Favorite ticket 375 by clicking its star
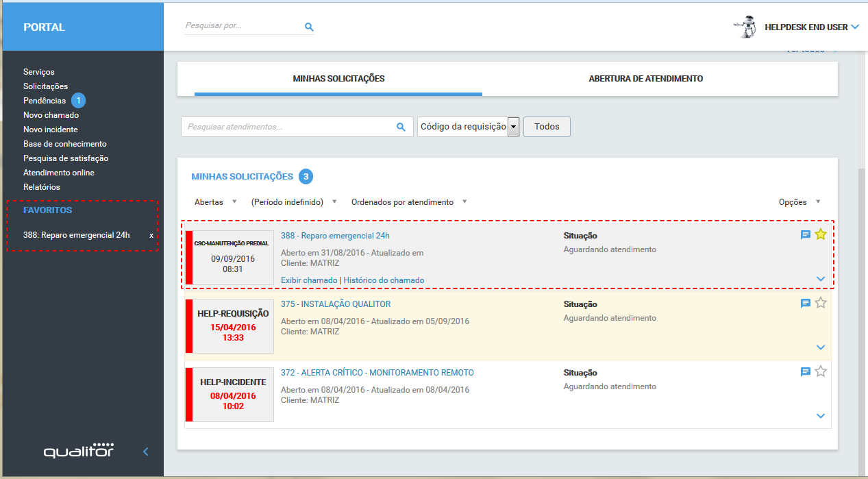 coord(821,303)
